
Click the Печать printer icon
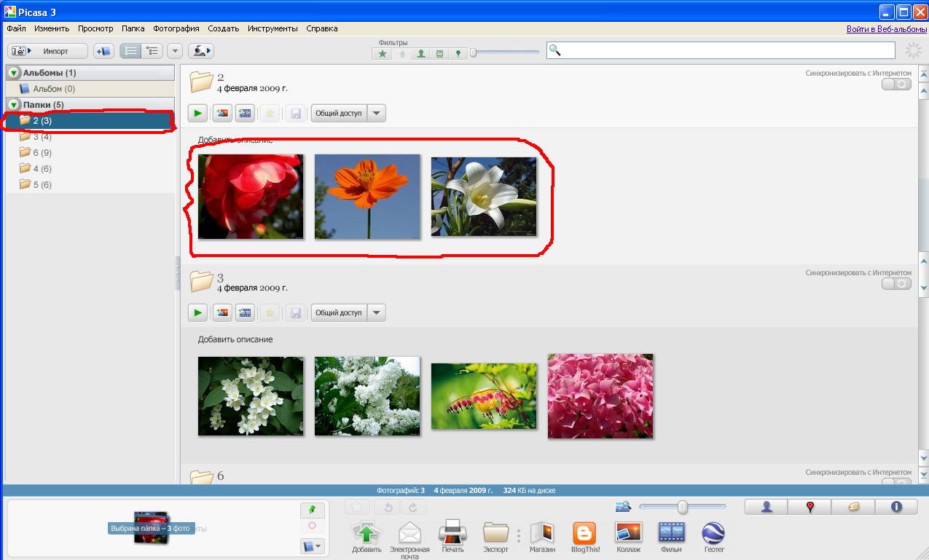pos(452,537)
